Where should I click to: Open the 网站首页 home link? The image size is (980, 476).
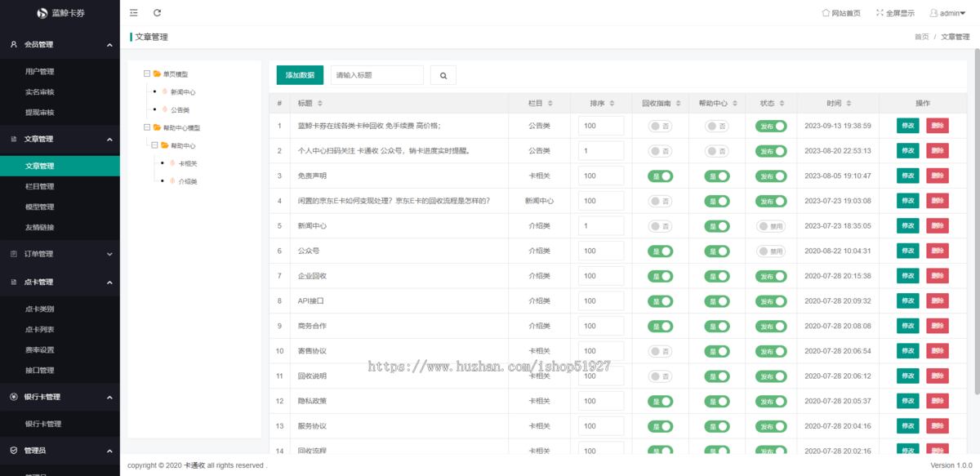click(x=841, y=13)
